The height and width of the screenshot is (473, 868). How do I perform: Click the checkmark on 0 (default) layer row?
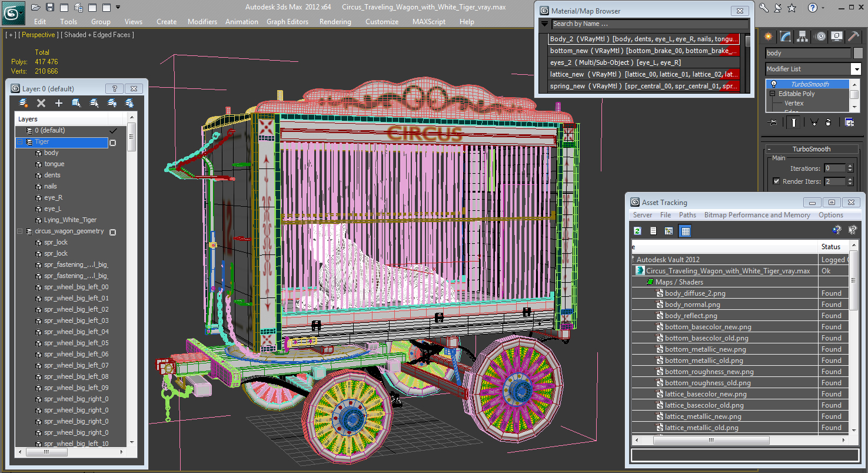114,131
